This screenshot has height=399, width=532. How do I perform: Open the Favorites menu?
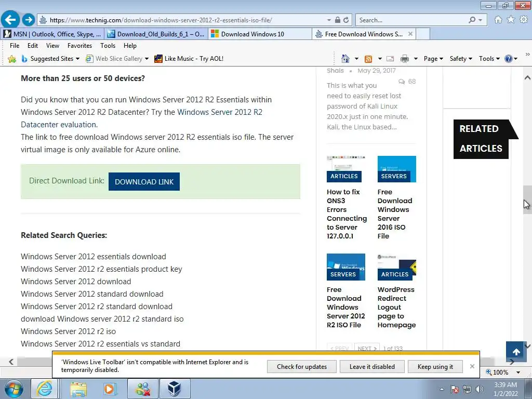point(79,46)
